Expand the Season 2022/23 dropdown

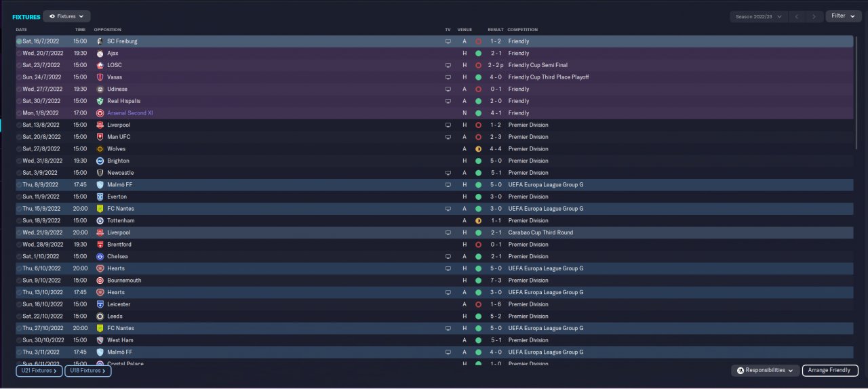[759, 16]
